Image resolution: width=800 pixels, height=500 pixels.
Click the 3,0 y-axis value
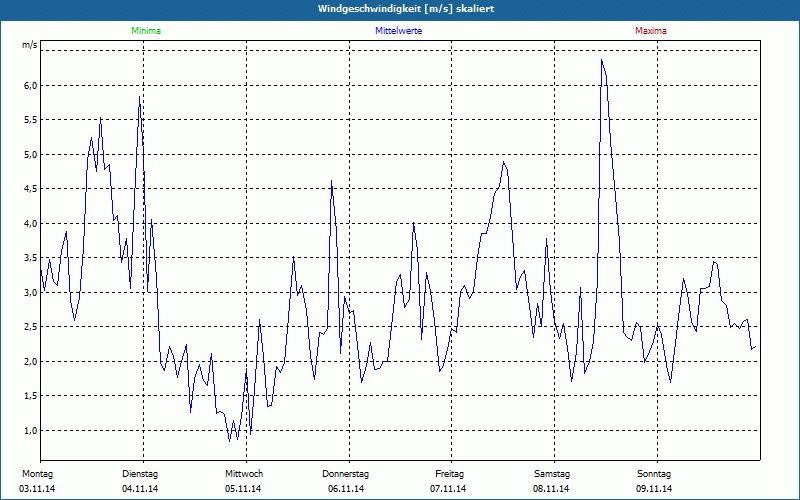[31, 292]
